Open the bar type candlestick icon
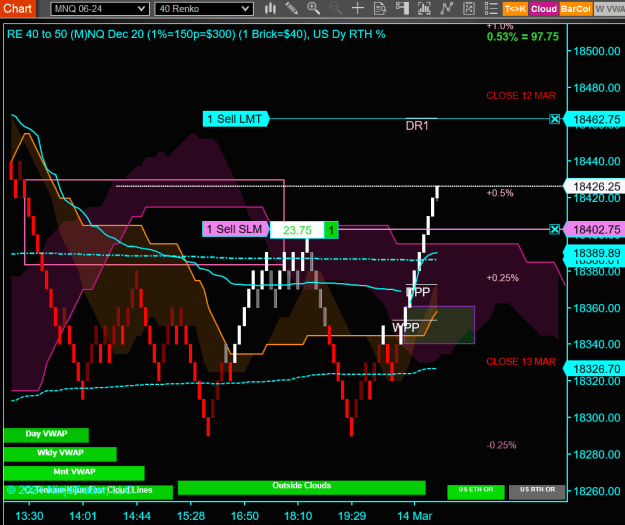 coord(270,8)
